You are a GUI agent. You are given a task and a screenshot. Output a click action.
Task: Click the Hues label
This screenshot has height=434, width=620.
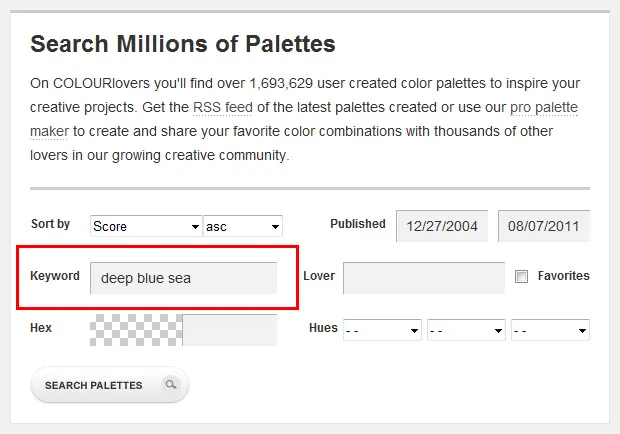pyautogui.click(x=323, y=328)
